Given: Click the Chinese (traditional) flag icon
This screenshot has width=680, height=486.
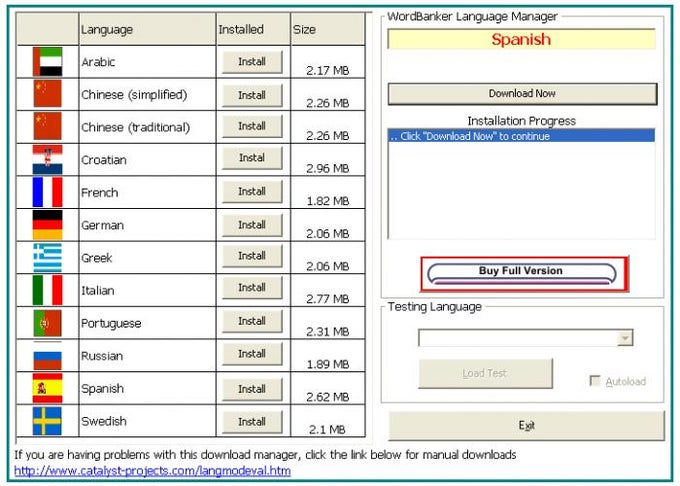Looking at the screenshot, I should coord(48,126).
